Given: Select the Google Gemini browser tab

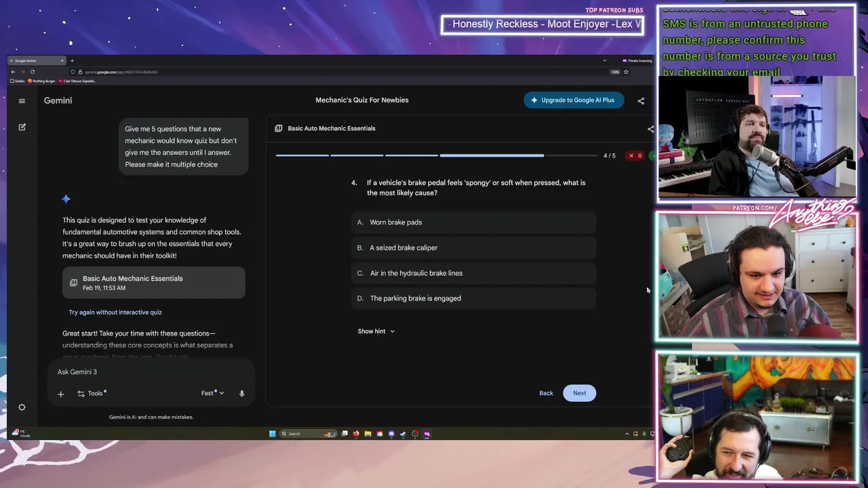Looking at the screenshot, I should pyautogui.click(x=36, y=60).
